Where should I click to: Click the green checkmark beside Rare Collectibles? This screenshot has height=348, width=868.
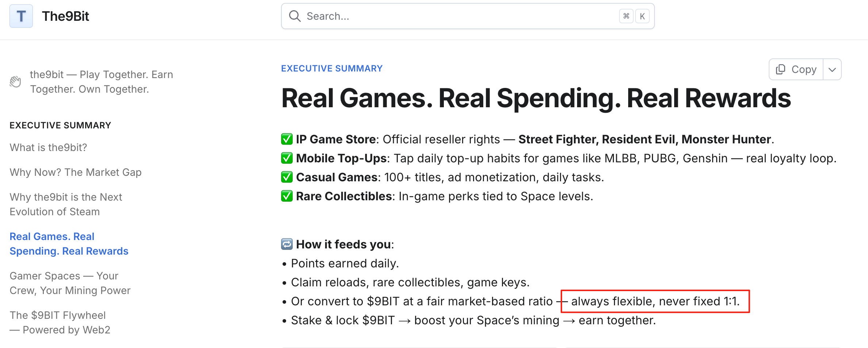287,196
